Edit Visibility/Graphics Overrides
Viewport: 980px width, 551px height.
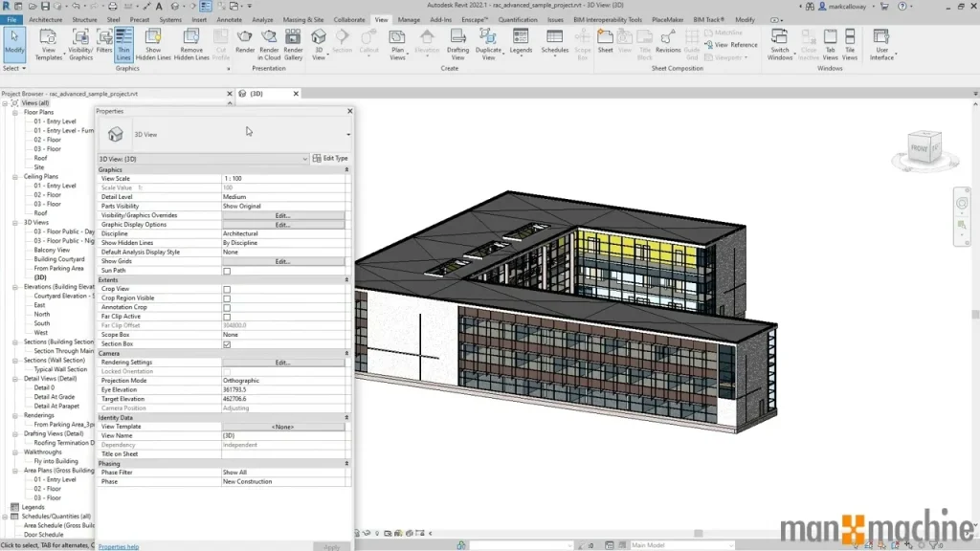point(282,215)
